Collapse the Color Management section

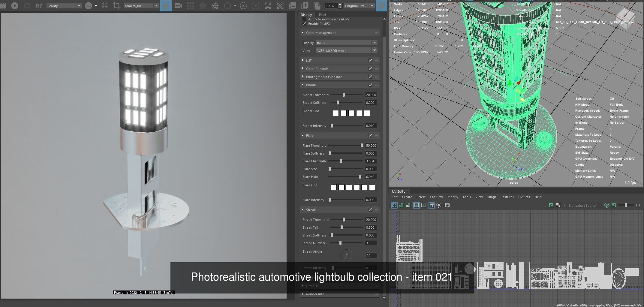click(x=302, y=33)
